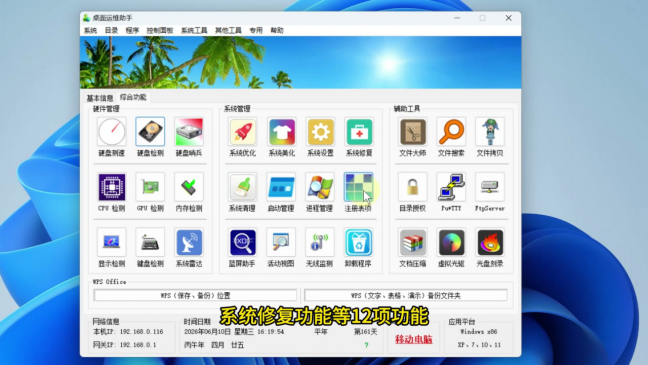
Task: Open the 硬盘测速 disk speed icon
Action: 112,132
